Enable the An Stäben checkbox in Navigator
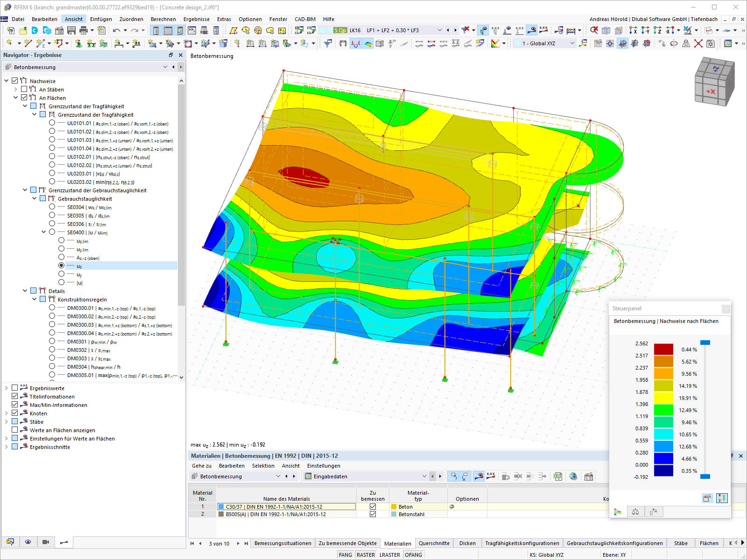The image size is (747, 560). pos(23,89)
